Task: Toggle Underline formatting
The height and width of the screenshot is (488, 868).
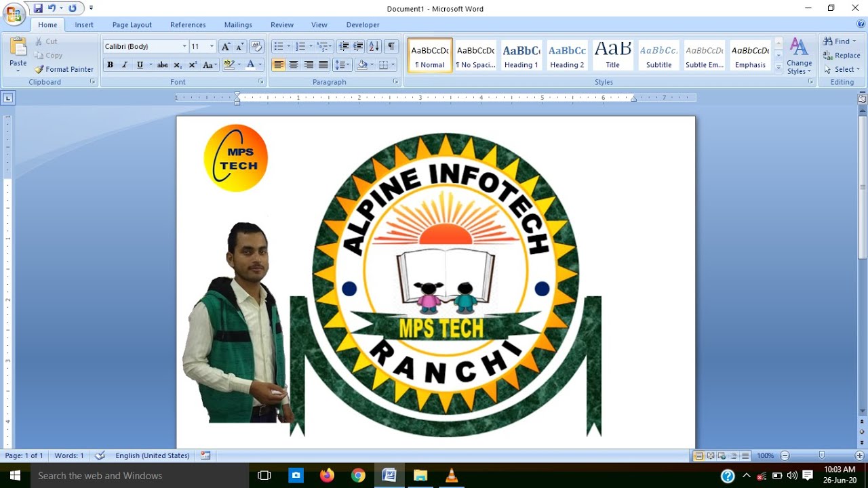Action: (140, 65)
